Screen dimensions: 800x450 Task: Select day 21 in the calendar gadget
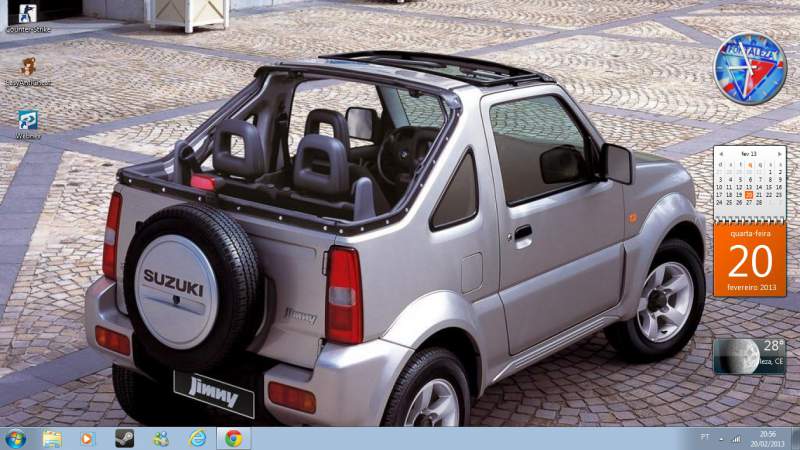pos(759,195)
